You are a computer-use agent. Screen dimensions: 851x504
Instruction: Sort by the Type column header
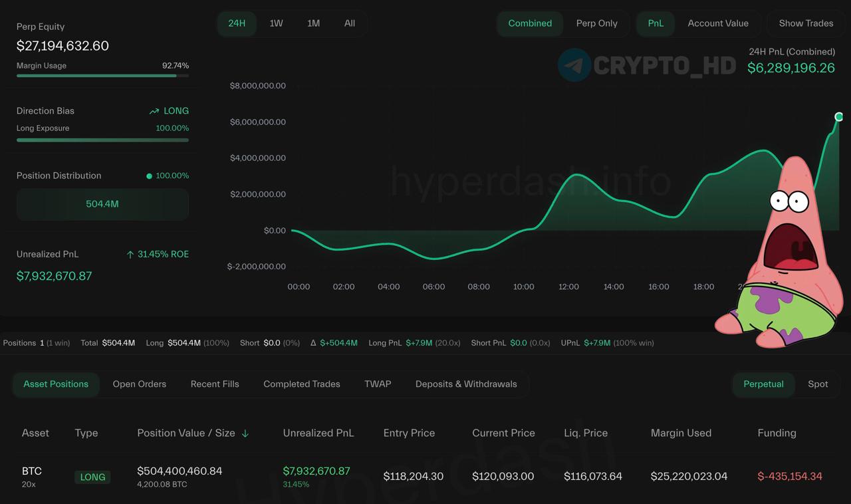pyautogui.click(x=86, y=433)
